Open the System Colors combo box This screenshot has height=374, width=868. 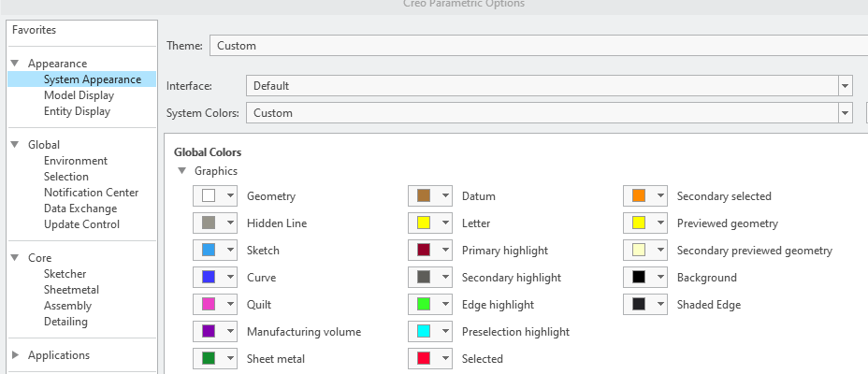tap(846, 113)
